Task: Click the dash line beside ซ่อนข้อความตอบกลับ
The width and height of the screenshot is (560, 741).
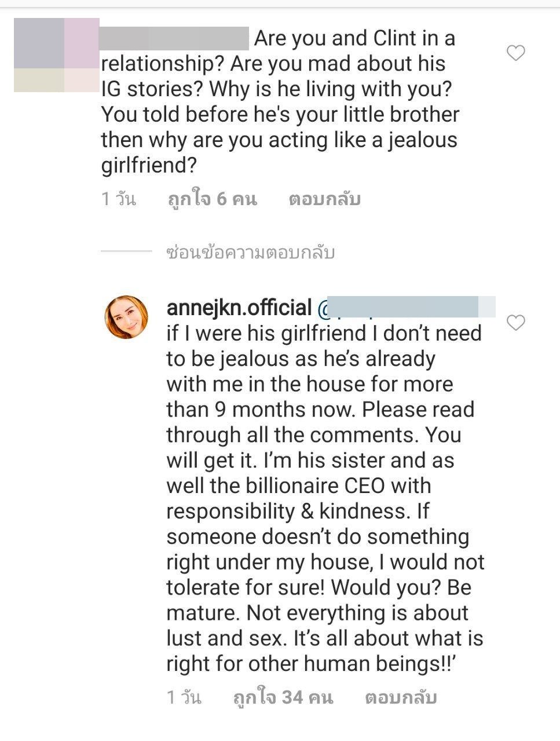Action: (x=126, y=251)
